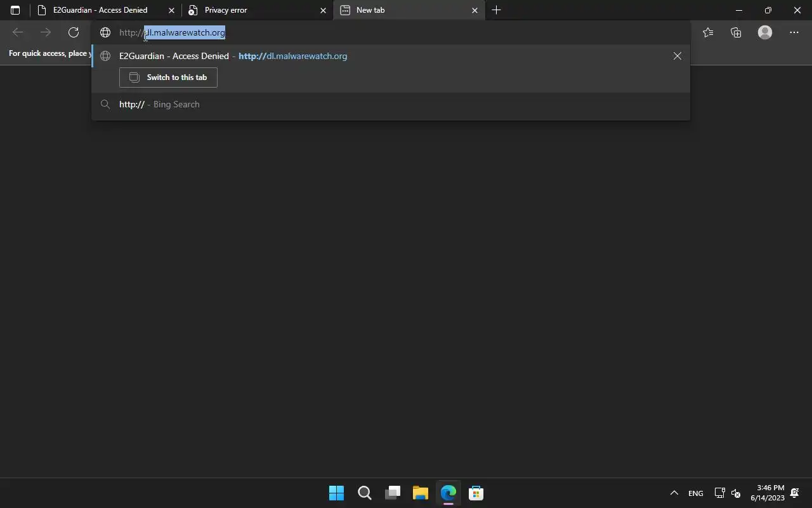This screenshot has width=812, height=508.
Task: Select the E2Guardian dl.malwarewatch.org suggestion
Action: (391, 56)
